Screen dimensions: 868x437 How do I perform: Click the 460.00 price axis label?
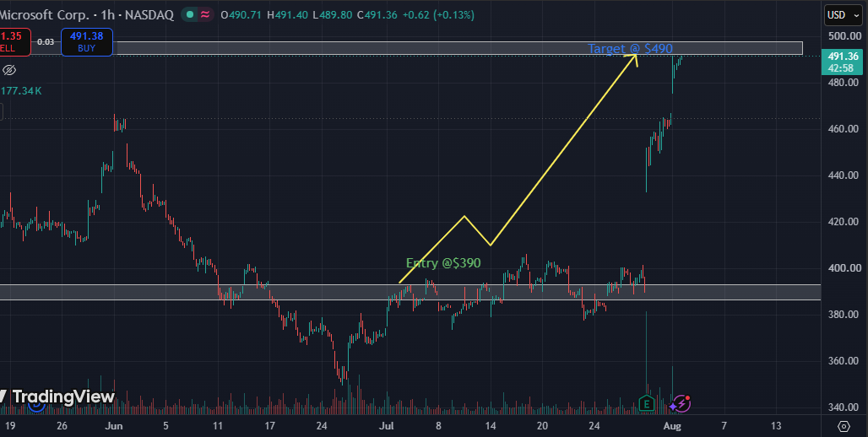click(843, 129)
